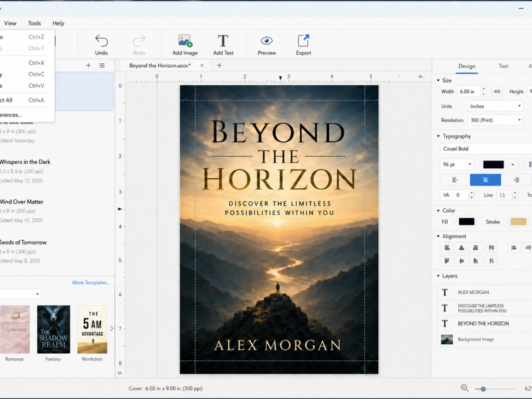Click the Export toolbar icon
Image resolution: width=532 pixels, height=399 pixels.
[303, 41]
